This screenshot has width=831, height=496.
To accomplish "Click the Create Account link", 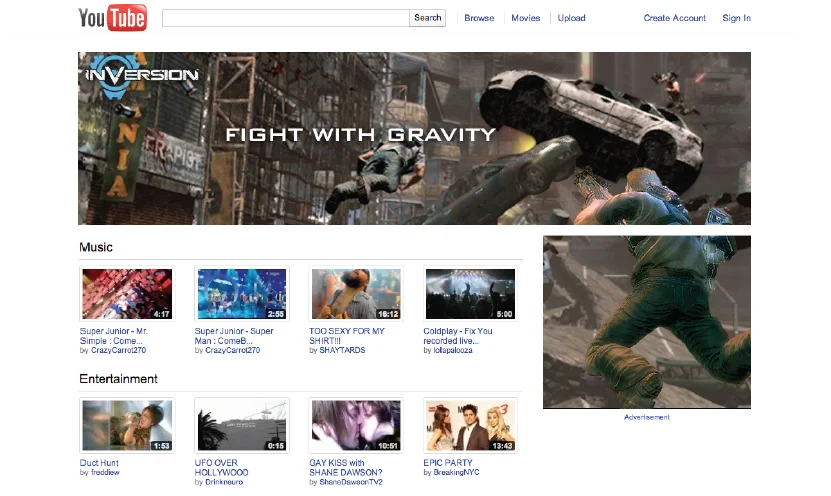I will coord(675,18).
